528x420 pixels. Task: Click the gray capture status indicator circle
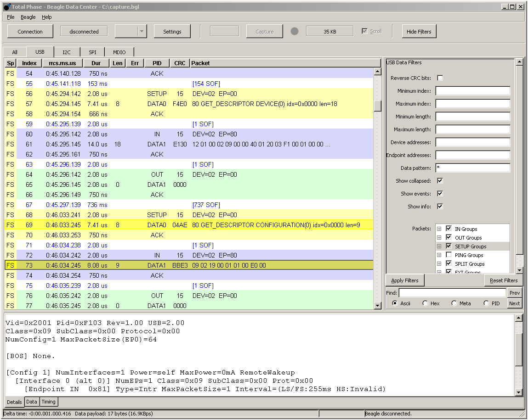point(295,31)
